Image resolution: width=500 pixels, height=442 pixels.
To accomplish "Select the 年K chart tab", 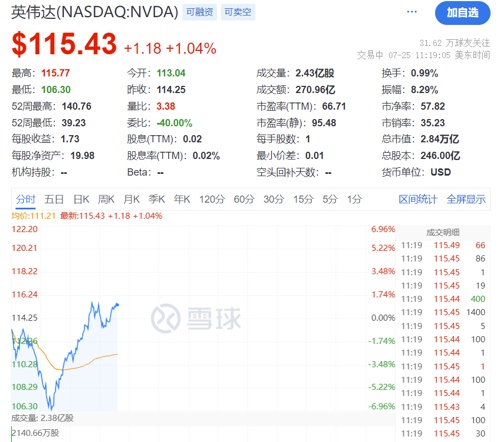I will tap(182, 199).
